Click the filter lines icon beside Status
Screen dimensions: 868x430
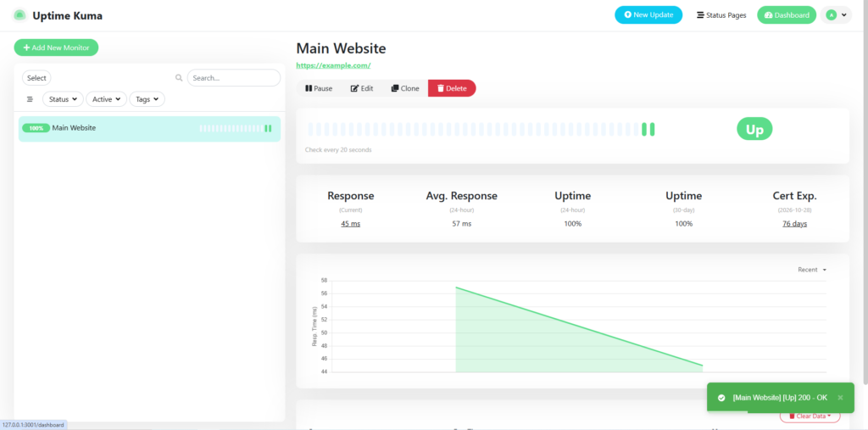point(30,99)
